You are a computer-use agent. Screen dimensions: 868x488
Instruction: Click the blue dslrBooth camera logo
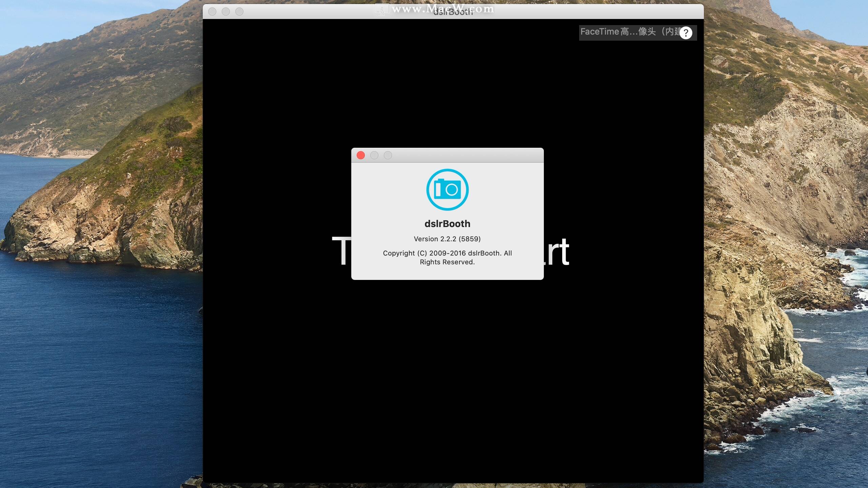pos(447,190)
